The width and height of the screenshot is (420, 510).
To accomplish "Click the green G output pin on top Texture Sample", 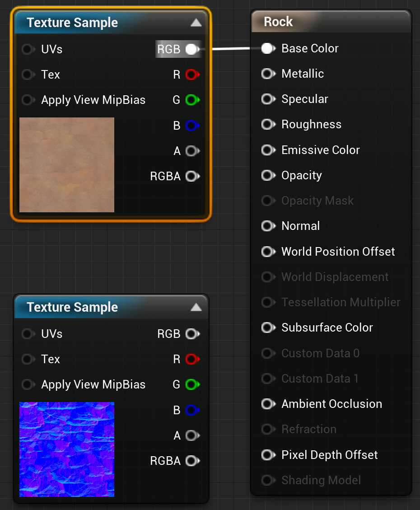I will 192,100.
